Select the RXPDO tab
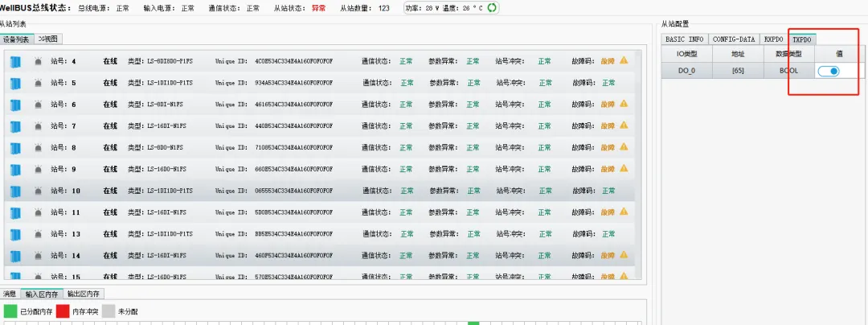Image resolution: width=868 pixels, height=325 pixels. coord(773,39)
